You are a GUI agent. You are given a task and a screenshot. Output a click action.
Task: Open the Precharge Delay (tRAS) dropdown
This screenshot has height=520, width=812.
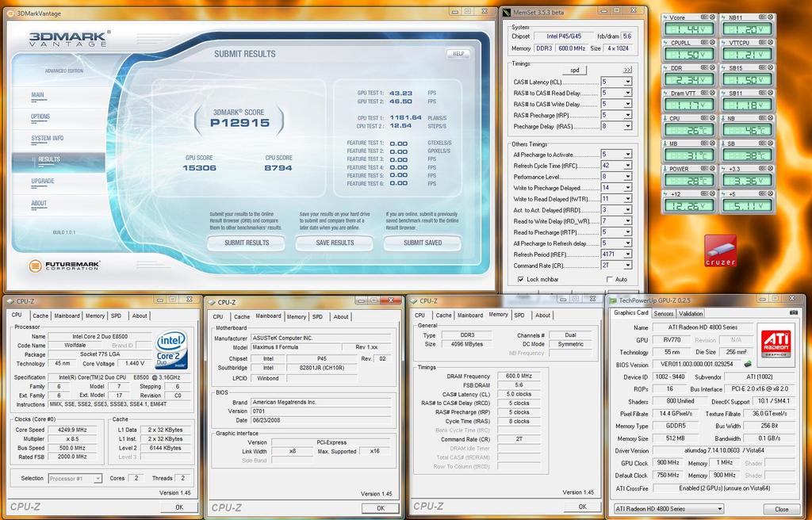[x=628, y=126]
